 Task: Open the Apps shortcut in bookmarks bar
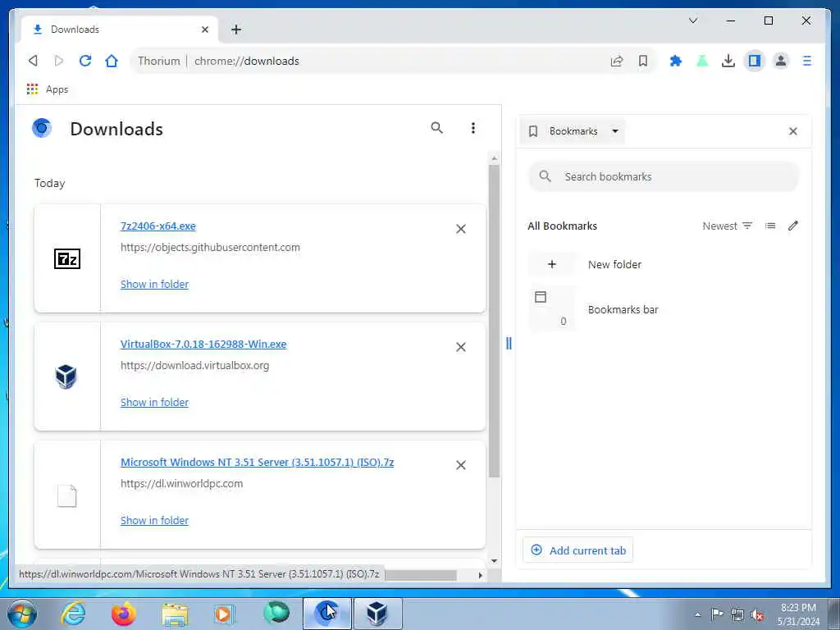click(x=48, y=89)
